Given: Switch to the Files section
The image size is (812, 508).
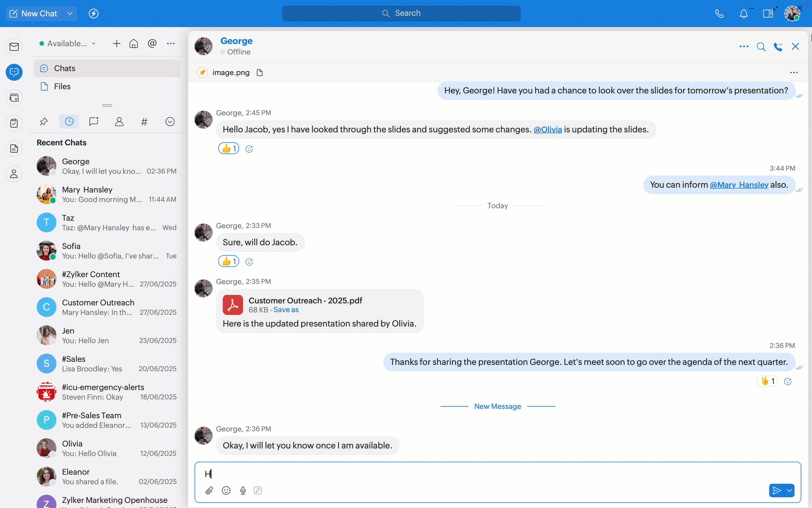Looking at the screenshot, I should coord(62,86).
